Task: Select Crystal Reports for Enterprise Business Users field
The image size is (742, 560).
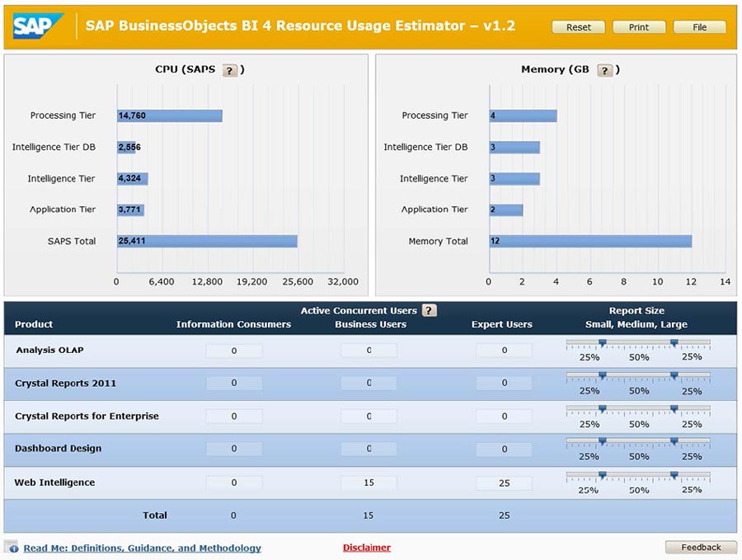Action: [x=369, y=416]
